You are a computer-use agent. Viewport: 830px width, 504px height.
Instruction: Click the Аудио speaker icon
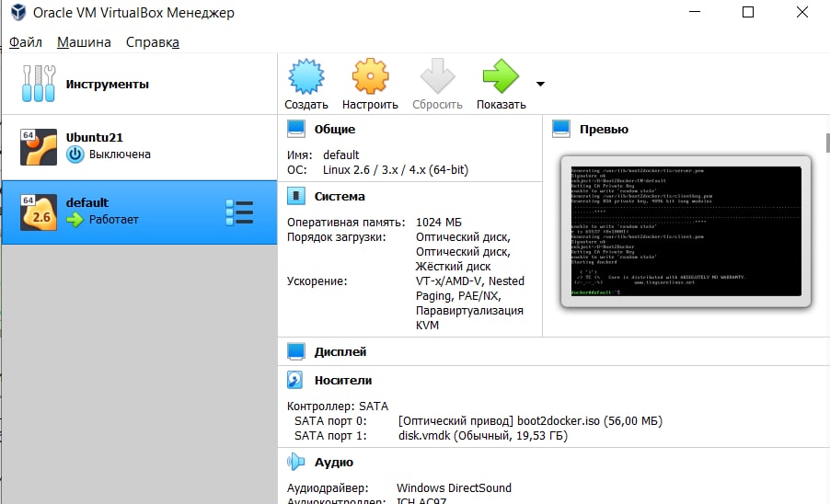click(x=295, y=462)
